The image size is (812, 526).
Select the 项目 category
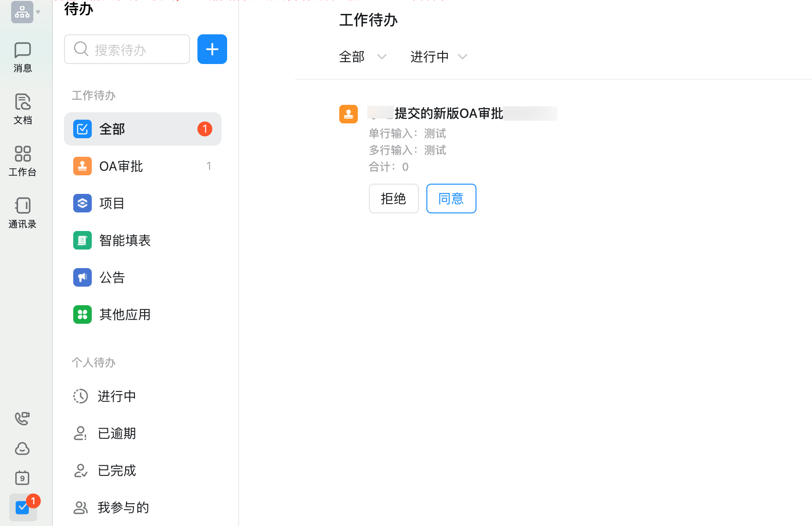(111, 203)
